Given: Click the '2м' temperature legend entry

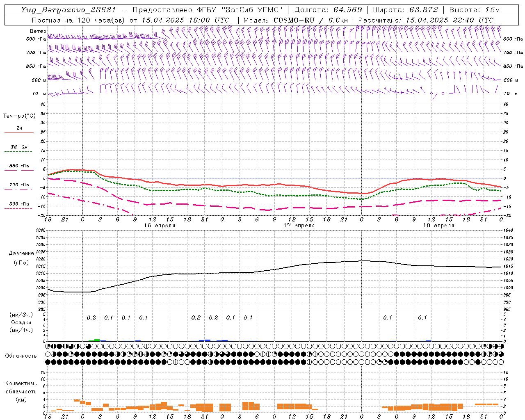Looking at the screenshot, I should coord(19,128).
